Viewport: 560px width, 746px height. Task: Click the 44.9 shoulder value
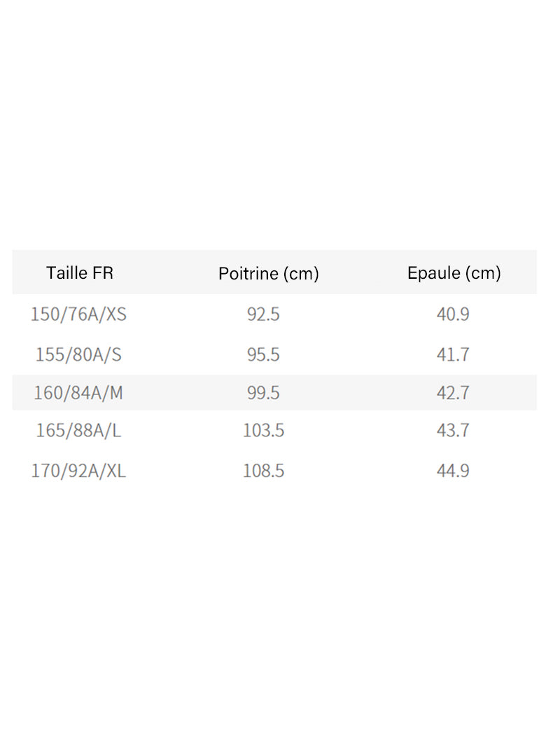[453, 471]
